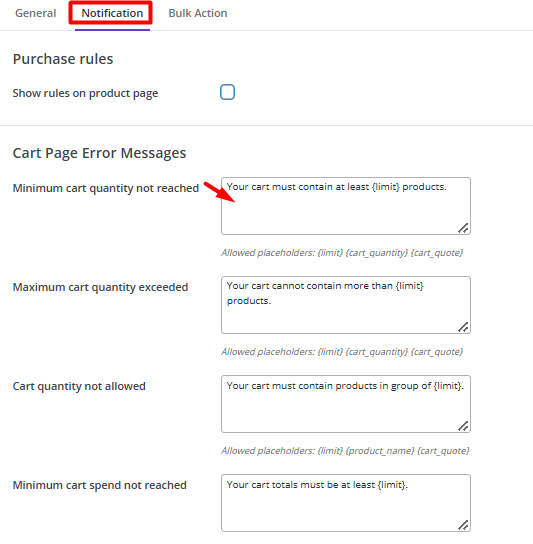533x544 pixels.
Task: Click the 'Minimum cart quantity not reached' label
Action: coord(106,188)
